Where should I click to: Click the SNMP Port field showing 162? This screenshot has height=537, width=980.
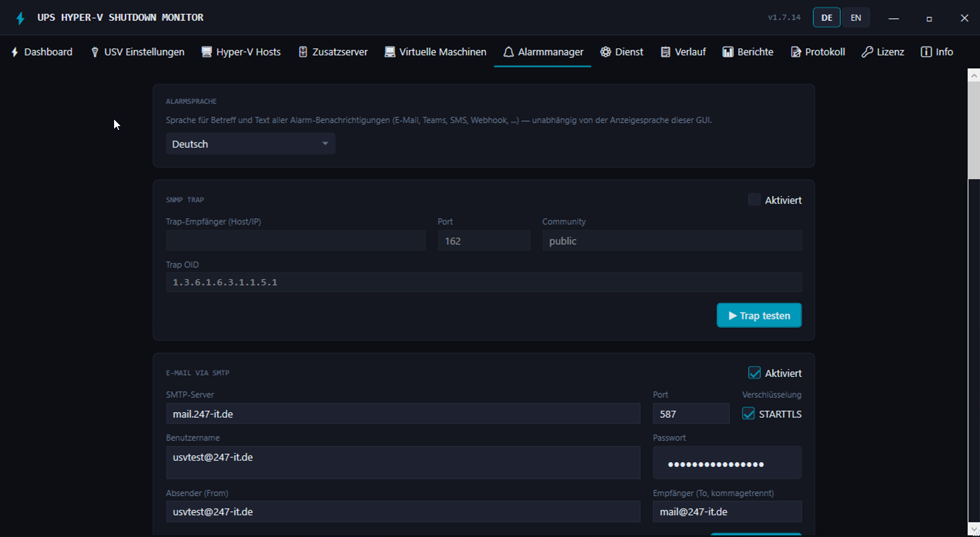tap(484, 241)
